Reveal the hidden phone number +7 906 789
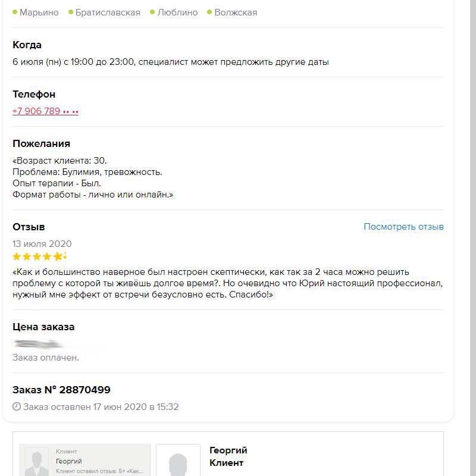 [46, 111]
